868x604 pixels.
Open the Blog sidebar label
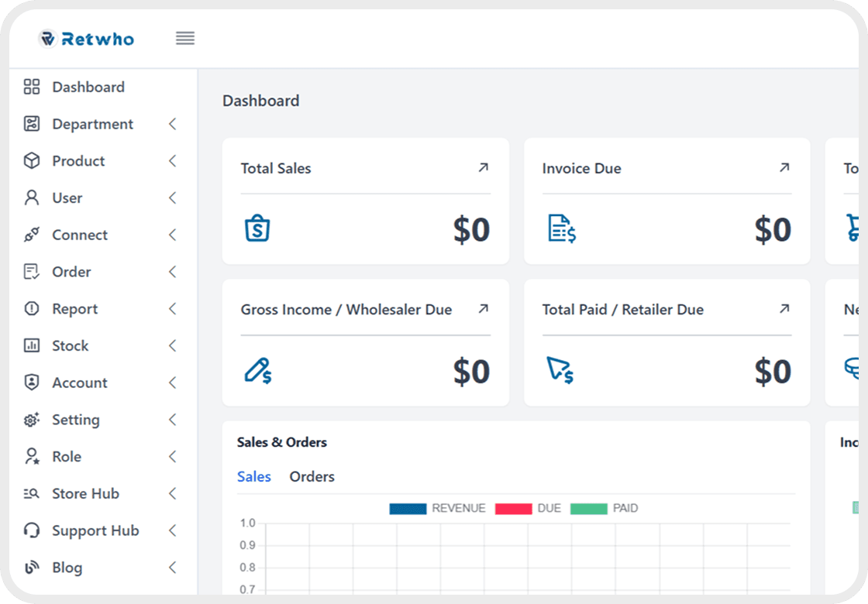pos(67,568)
